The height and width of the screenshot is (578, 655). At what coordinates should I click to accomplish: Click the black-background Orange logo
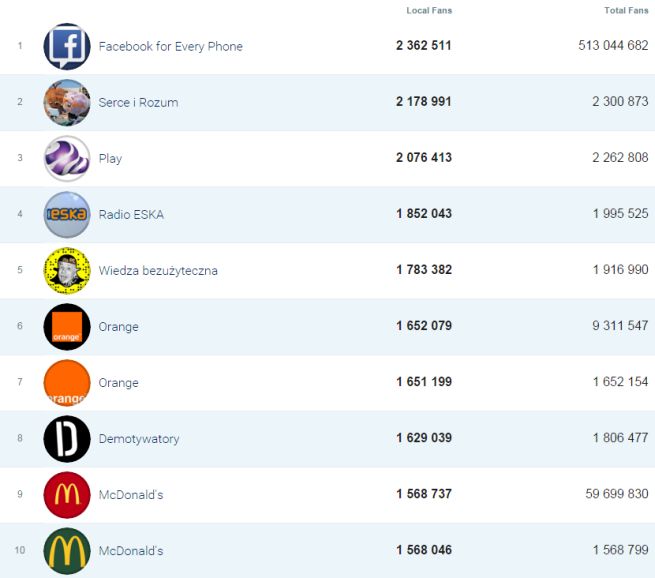pos(67,326)
